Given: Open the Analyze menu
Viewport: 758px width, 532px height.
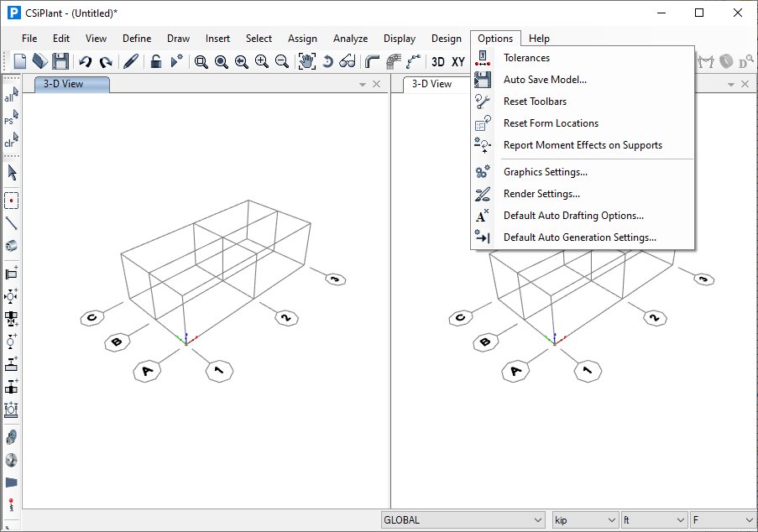Looking at the screenshot, I should (351, 39).
